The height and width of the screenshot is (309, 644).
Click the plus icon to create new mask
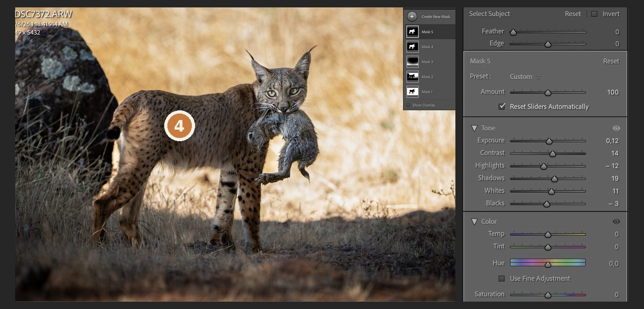[412, 16]
